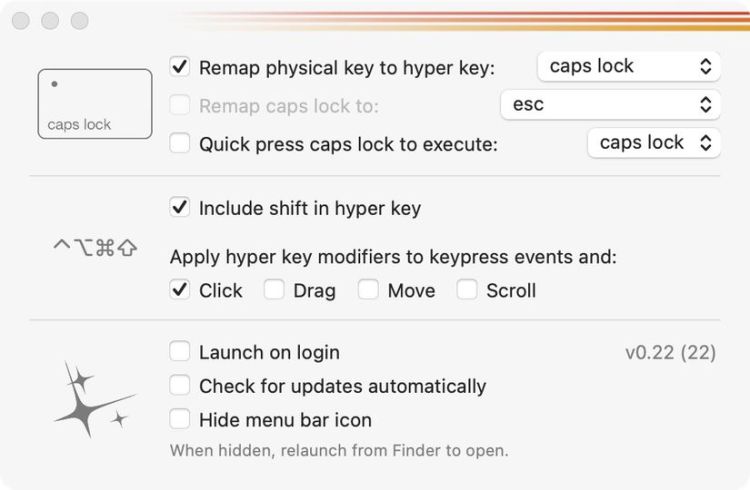750x490 pixels.
Task: Enable Launch on login
Action: (180, 352)
